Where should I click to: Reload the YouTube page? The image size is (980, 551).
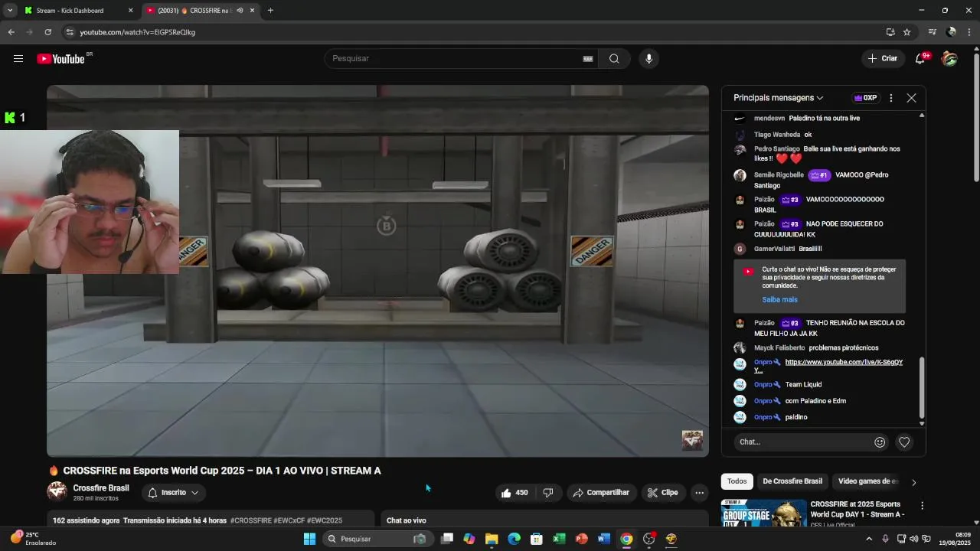pyautogui.click(x=47, y=32)
